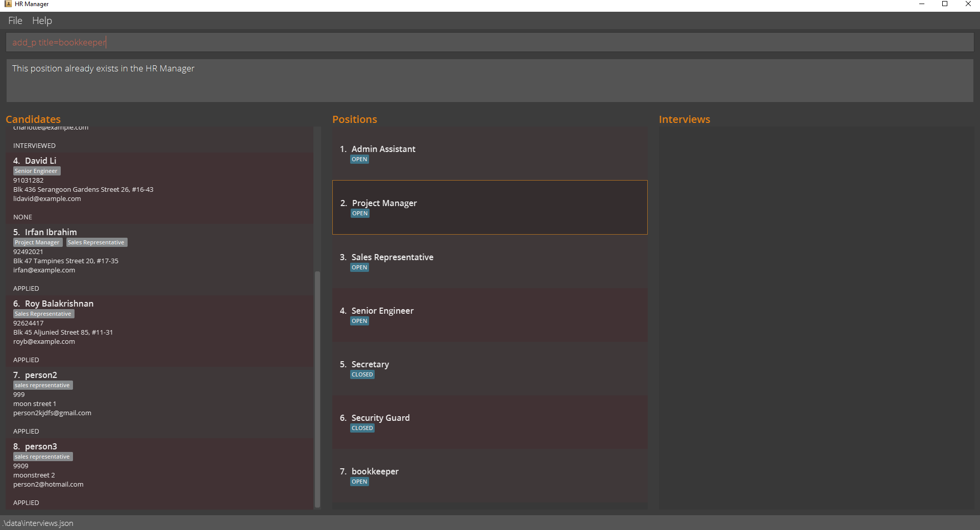Select the Secretary position
The height and width of the screenshot is (530, 980).
point(489,368)
